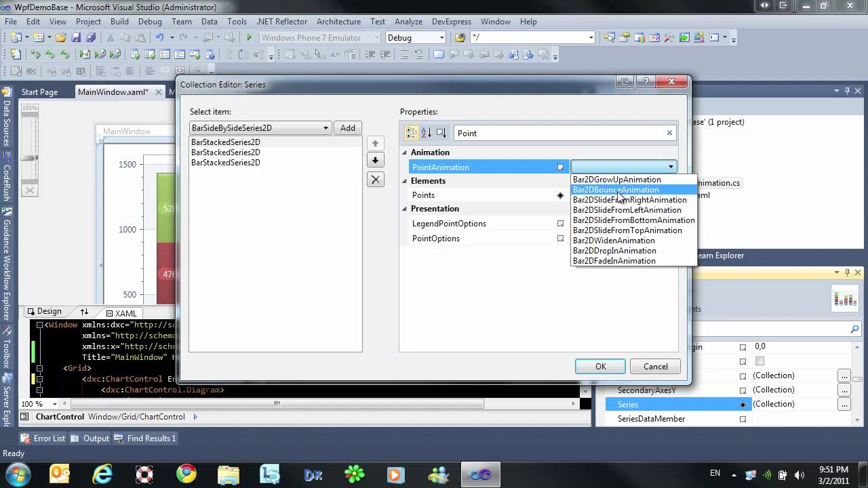Remove the selected series with X
The height and width of the screenshot is (488, 868).
click(375, 180)
